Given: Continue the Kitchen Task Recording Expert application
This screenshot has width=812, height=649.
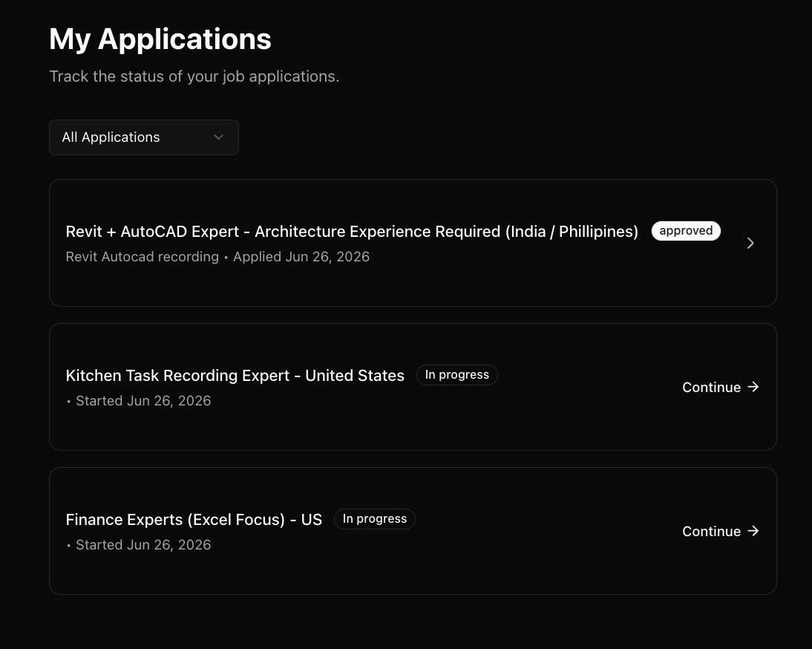Looking at the screenshot, I should click(x=721, y=388).
